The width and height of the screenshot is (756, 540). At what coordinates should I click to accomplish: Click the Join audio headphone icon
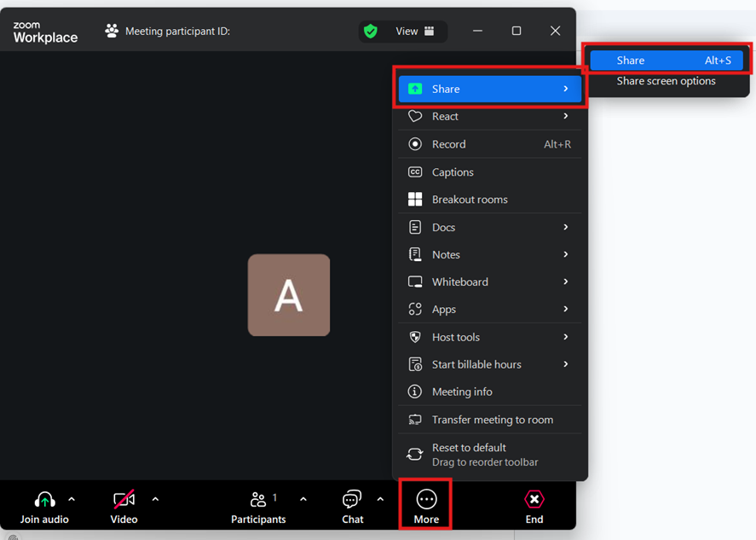[44, 500]
